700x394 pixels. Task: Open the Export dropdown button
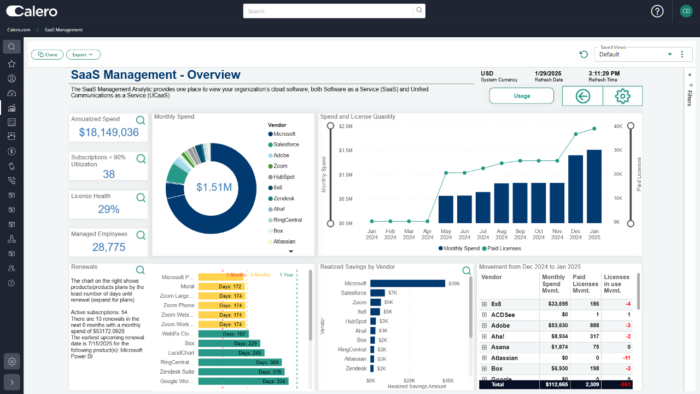[x=83, y=54]
